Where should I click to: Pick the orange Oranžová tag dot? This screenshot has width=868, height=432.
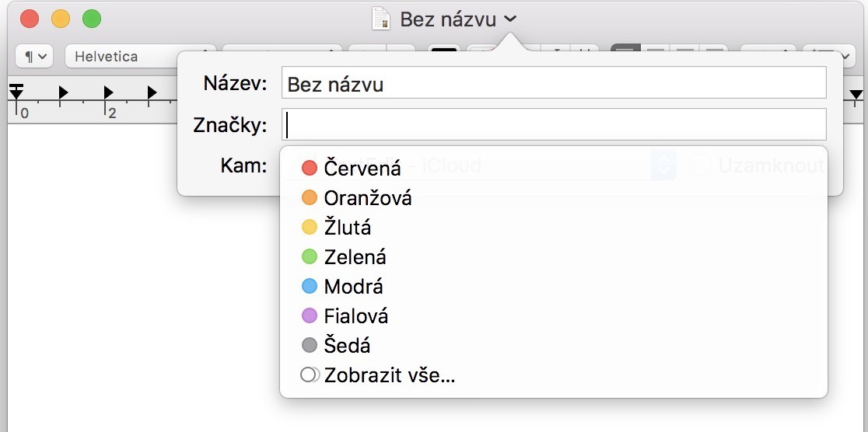coord(310,197)
